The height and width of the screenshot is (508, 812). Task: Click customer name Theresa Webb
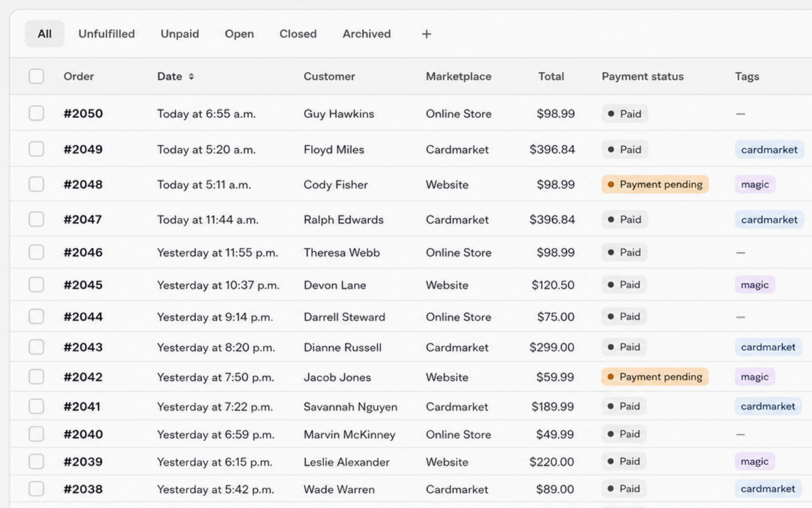click(341, 252)
